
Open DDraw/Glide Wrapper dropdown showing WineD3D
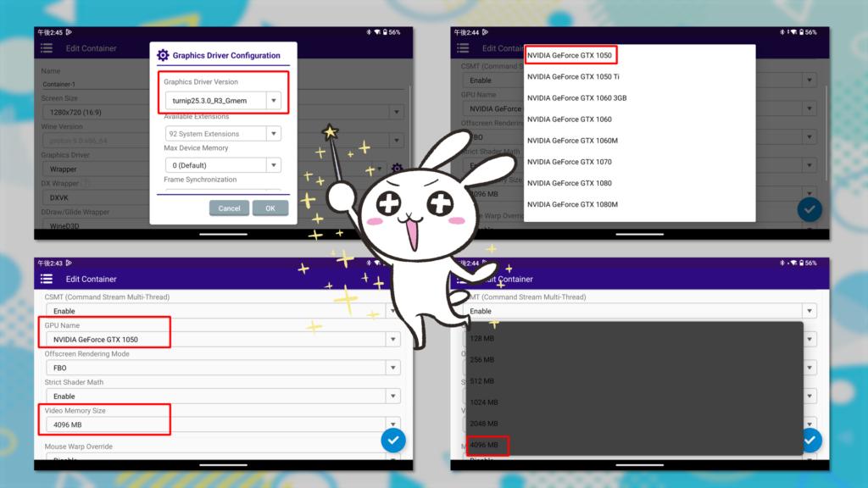(223, 225)
